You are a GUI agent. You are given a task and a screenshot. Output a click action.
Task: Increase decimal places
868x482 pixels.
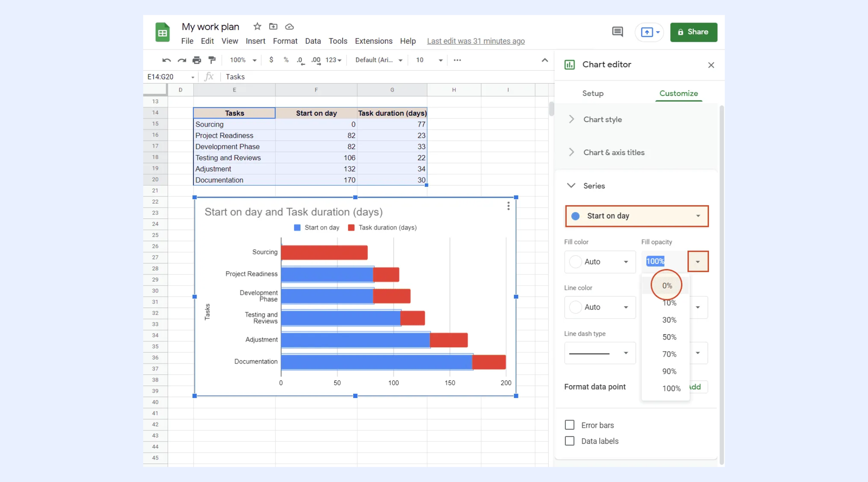pyautogui.click(x=316, y=60)
